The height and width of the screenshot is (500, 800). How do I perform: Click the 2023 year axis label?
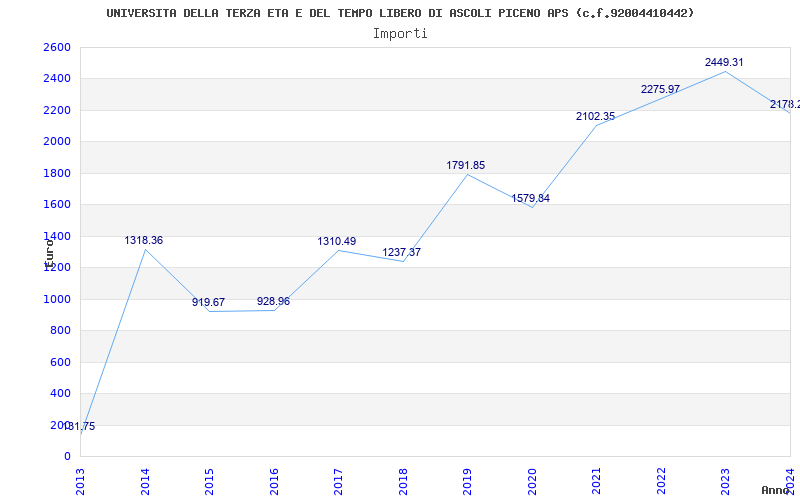(725, 481)
